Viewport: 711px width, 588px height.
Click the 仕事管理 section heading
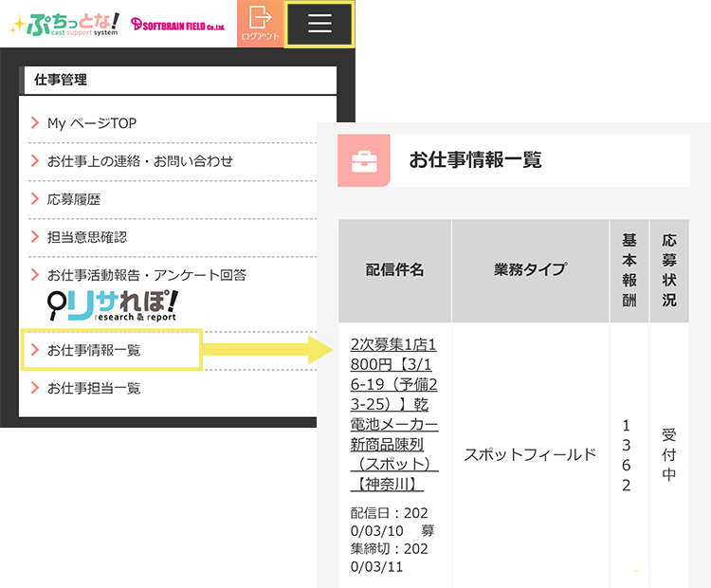61,80
